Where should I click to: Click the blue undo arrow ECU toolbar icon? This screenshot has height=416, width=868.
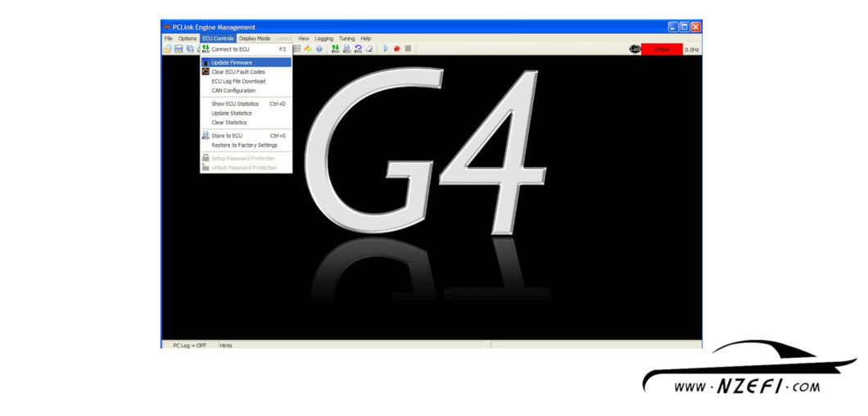(x=358, y=49)
